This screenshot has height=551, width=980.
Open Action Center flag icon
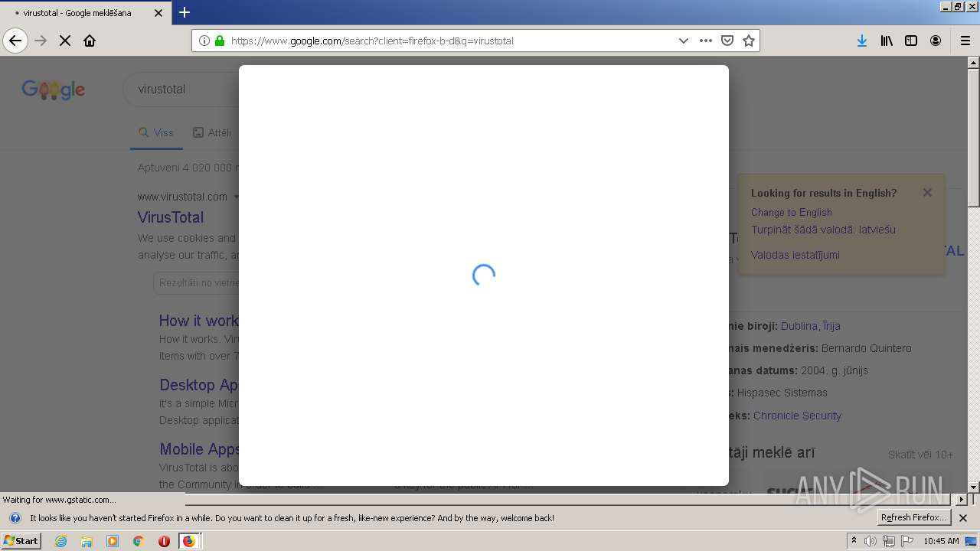[x=907, y=541]
